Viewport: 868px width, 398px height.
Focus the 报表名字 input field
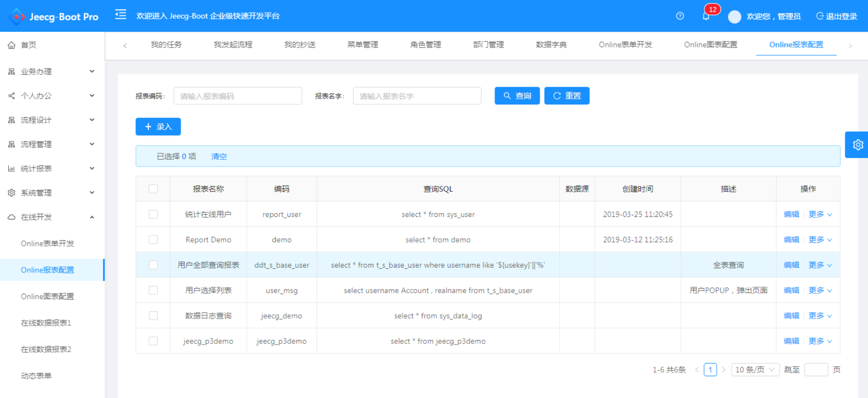coord(417,96)
